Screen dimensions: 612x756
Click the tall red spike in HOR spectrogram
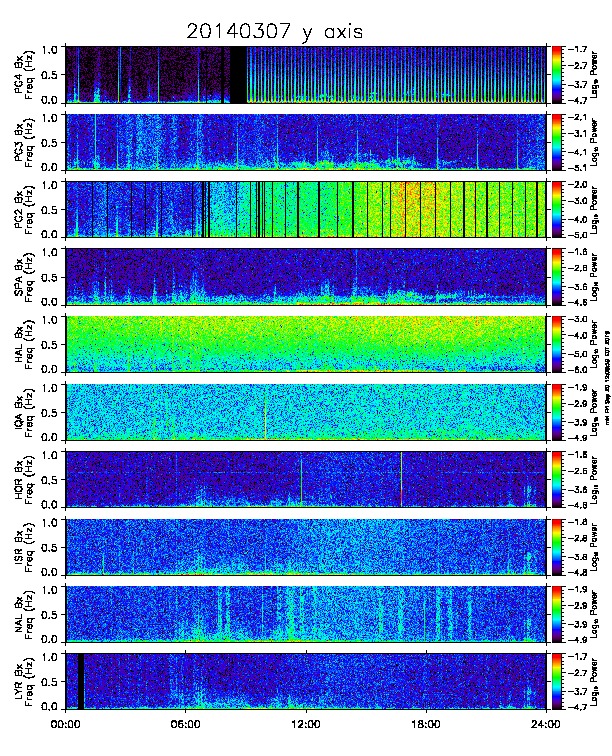(401, 480)
